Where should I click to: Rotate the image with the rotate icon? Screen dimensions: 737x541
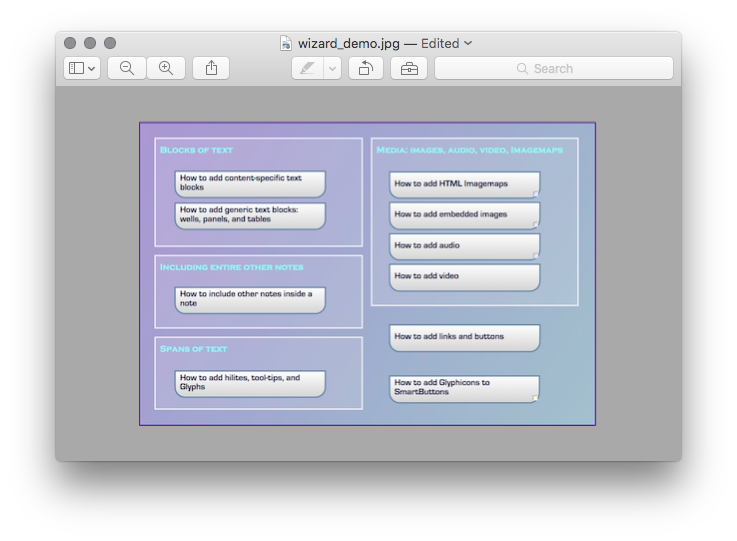[366, 68]
